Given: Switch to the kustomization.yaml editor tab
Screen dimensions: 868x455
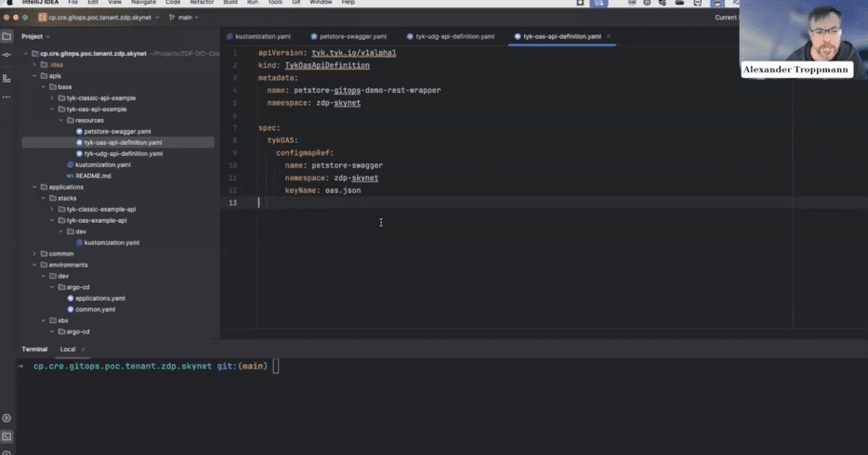Looking at the screenshot, I should pos(258,36).
